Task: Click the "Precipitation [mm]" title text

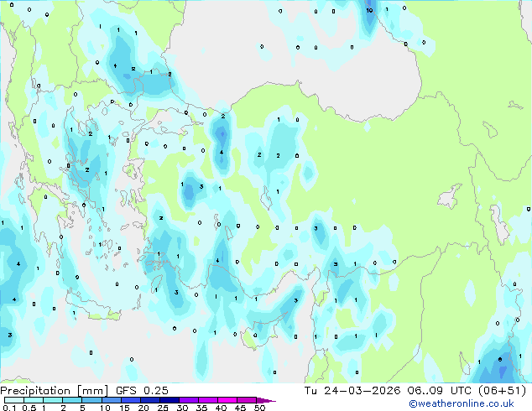Action: [x=54, y=391]
